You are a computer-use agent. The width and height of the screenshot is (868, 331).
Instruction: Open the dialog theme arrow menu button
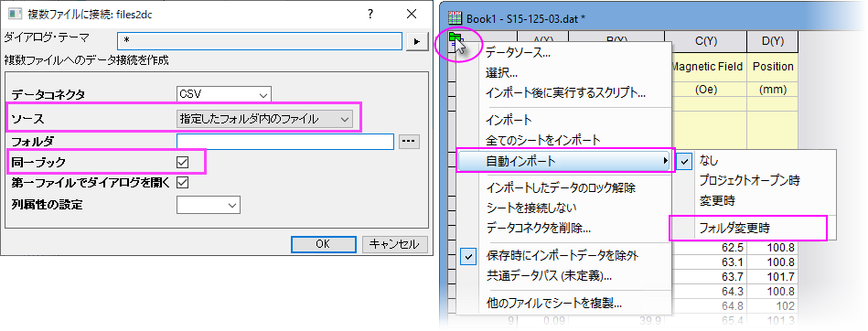[x=417, y=41]
